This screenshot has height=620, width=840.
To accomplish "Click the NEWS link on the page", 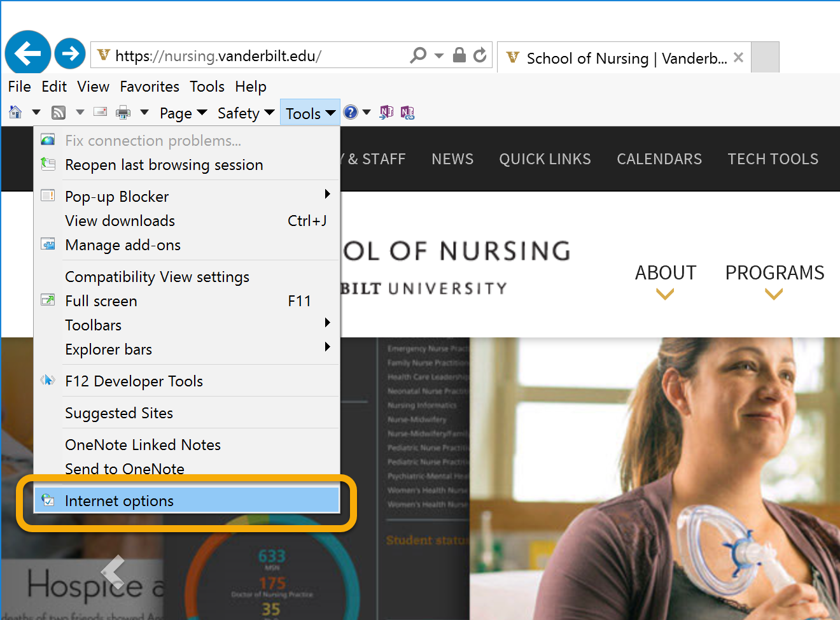I will (452, 159).
